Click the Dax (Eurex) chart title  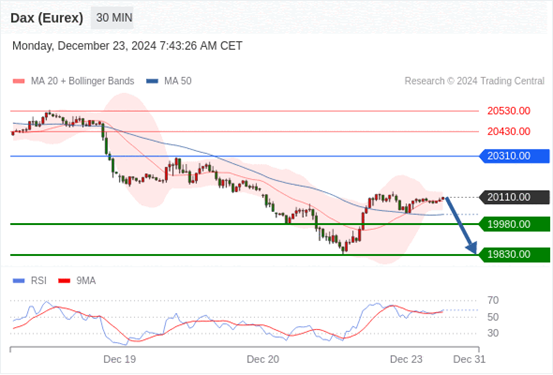tap(47, 18)
